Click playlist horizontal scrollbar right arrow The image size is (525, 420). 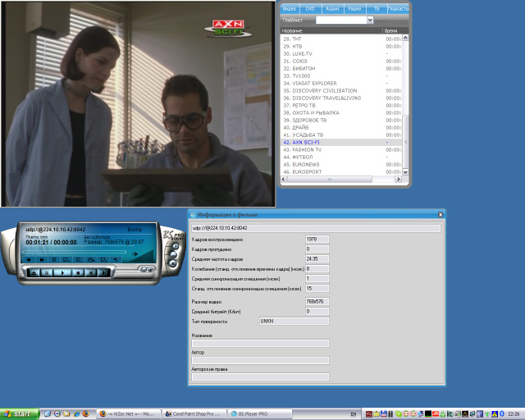click(x=398, y=179)
